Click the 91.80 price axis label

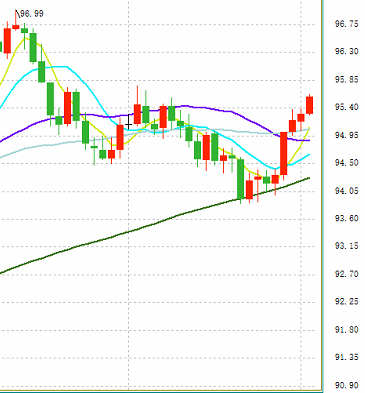(347, 330)
